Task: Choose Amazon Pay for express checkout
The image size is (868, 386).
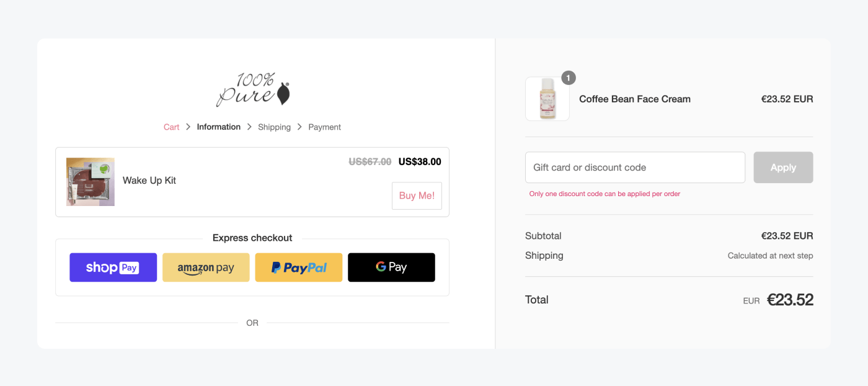Action: coord(206,267)
